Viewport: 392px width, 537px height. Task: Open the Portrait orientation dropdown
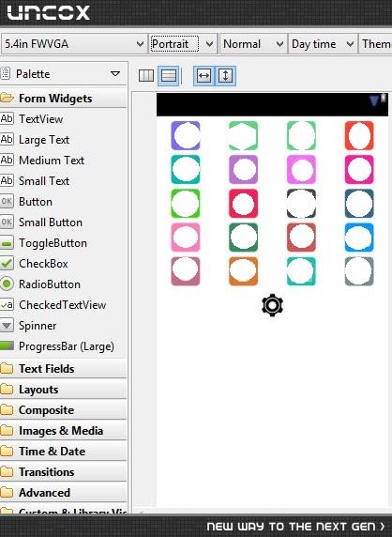(x=183, y=44)
